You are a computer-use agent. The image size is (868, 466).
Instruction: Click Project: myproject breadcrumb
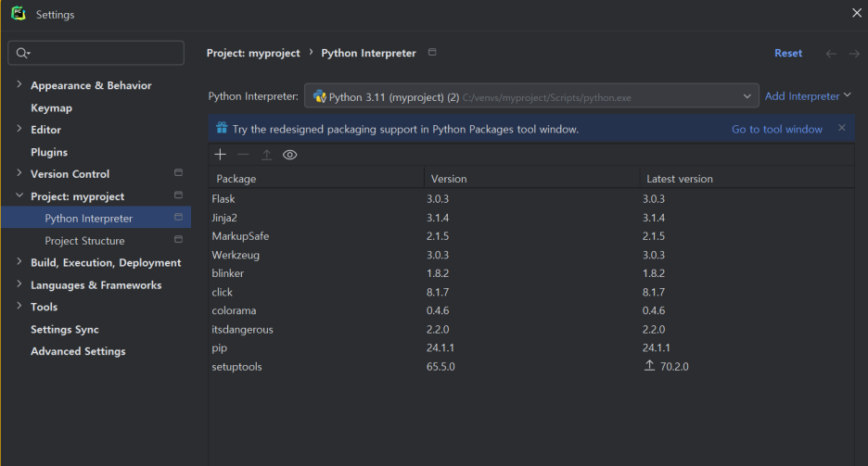[253, 53]
